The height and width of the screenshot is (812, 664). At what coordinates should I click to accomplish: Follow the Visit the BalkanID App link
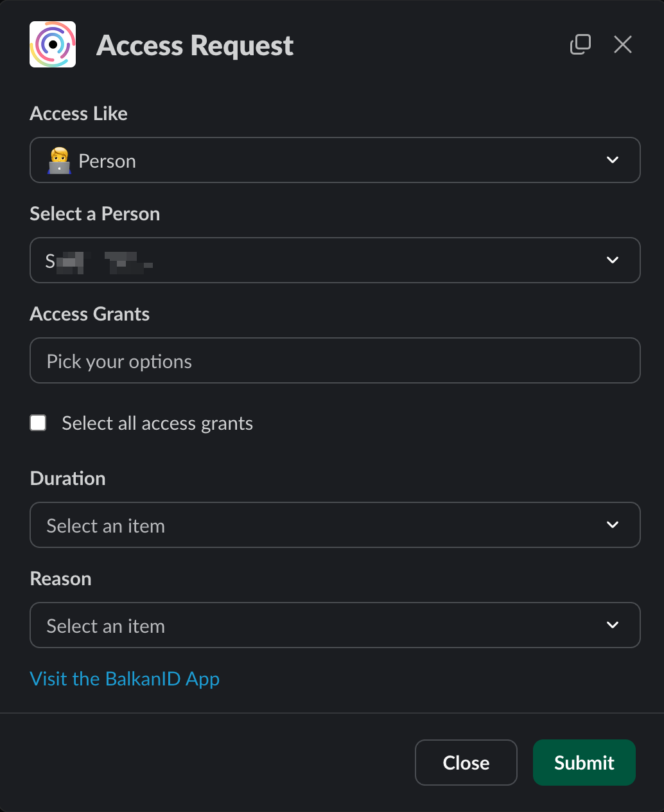click(x=125, y=679)
